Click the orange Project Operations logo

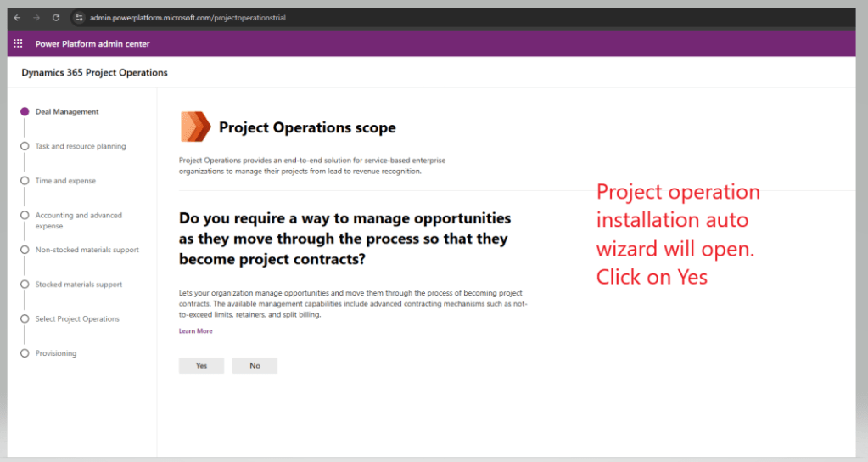[195, 127]
